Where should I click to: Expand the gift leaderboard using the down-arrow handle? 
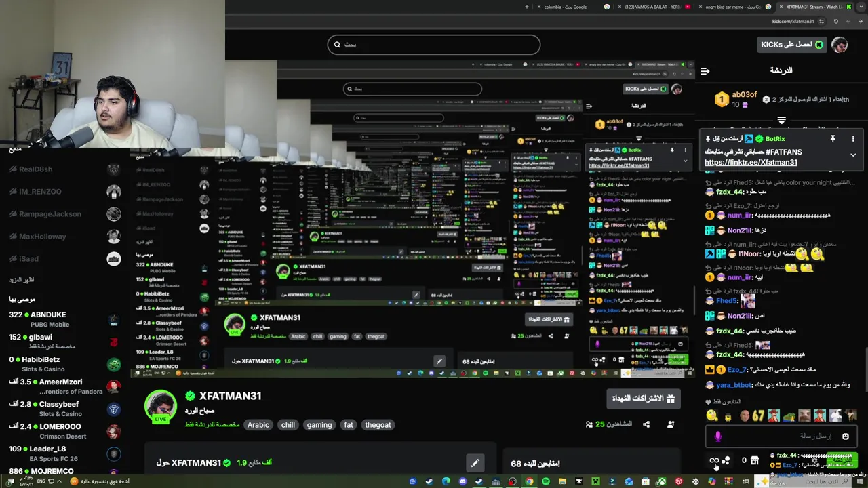click(781, 120)
